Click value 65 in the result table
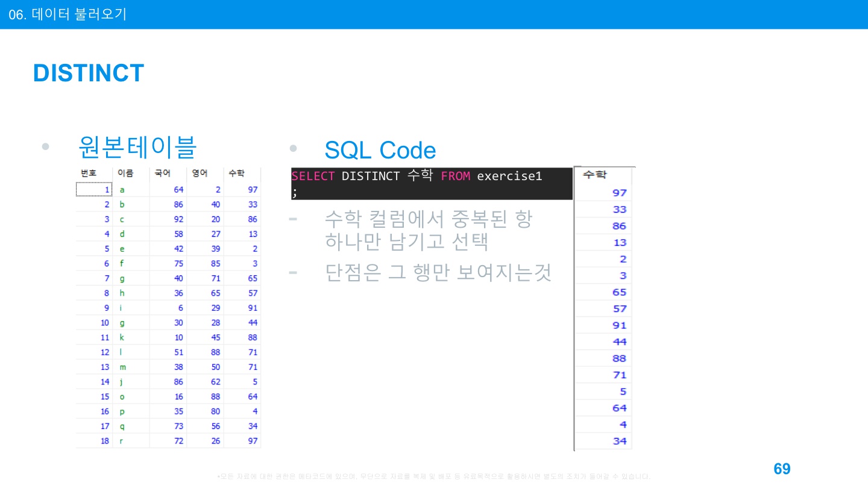Image resolution: width=868 pixels, height=488 pixels. 620,292
